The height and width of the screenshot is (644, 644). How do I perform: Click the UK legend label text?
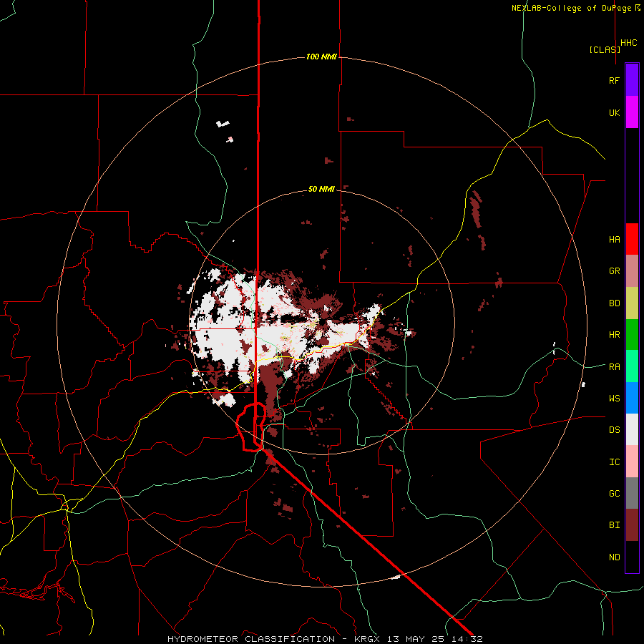click(615, 112)
